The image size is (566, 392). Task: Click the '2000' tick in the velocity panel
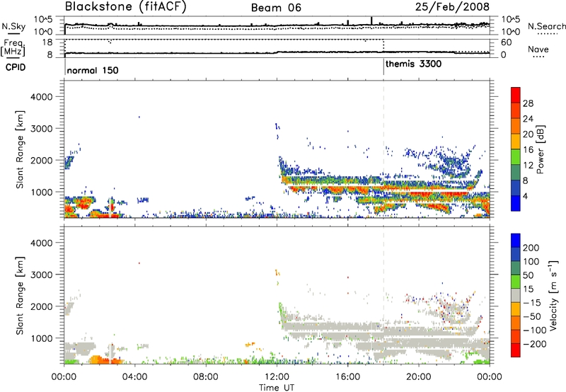pyautogui.click(x=42, y=306)
